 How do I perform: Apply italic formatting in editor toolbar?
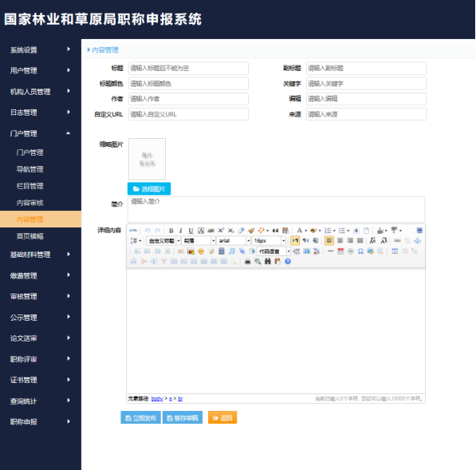[x=181, y=231]
